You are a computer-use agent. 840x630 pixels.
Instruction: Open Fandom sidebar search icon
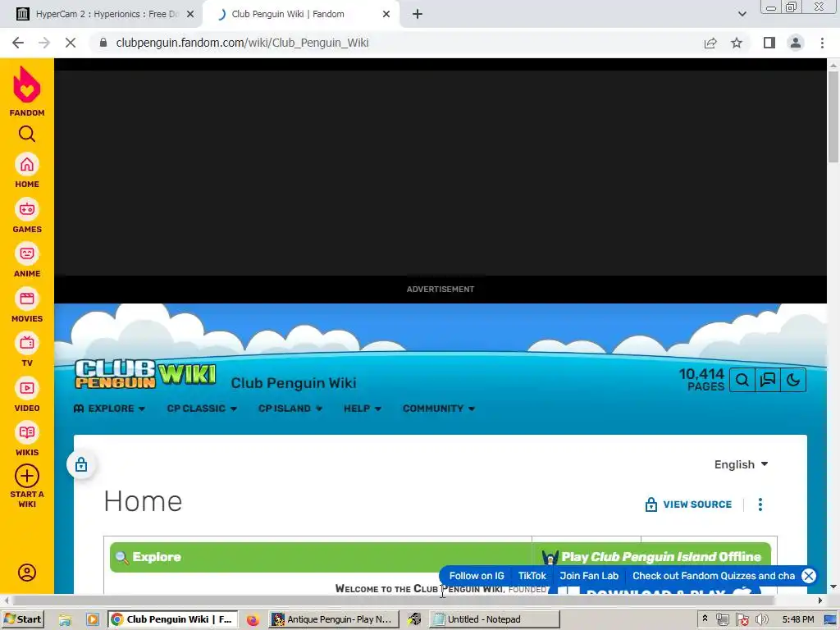[27, 134]
